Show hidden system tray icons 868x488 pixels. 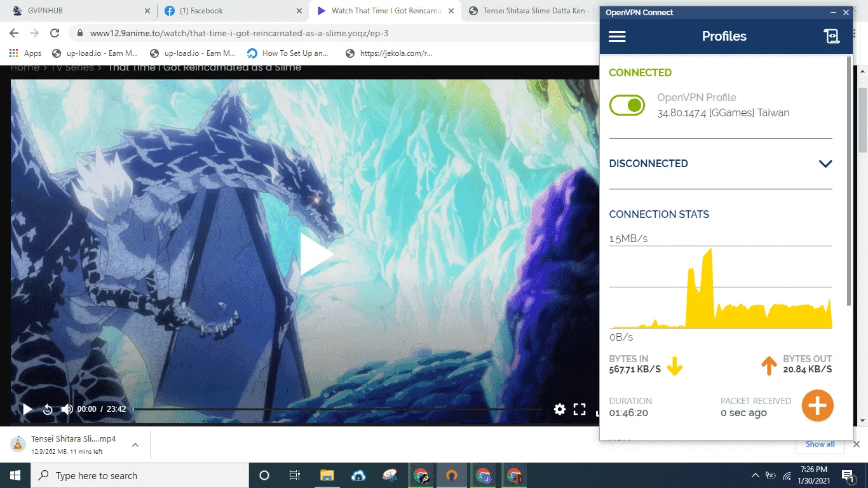[755, 475]
